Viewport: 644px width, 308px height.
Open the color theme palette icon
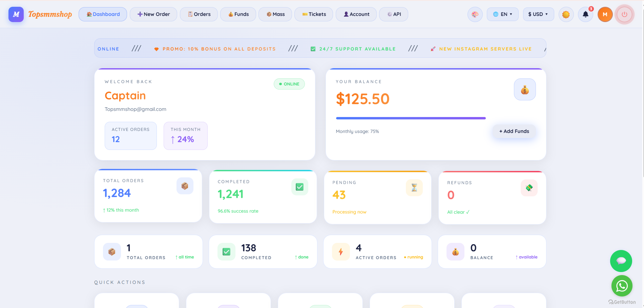pos(475,14)
